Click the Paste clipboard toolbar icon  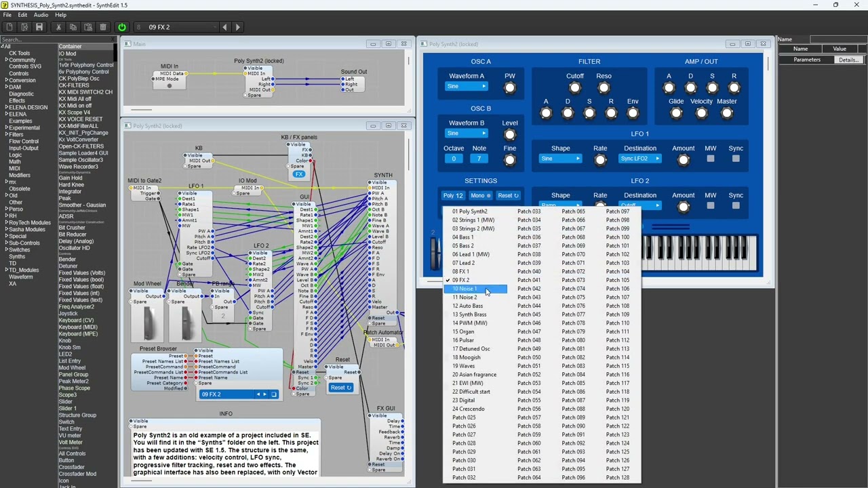(88, 27)
